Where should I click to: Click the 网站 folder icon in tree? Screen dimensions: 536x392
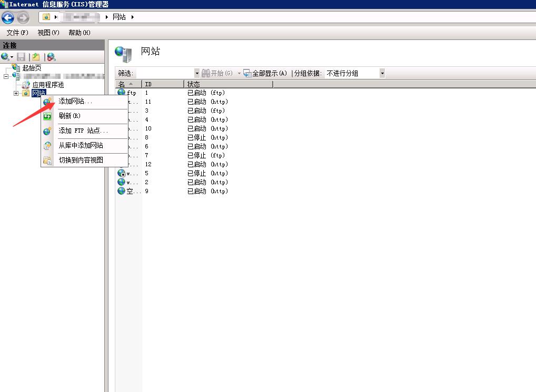click(26, 93)
